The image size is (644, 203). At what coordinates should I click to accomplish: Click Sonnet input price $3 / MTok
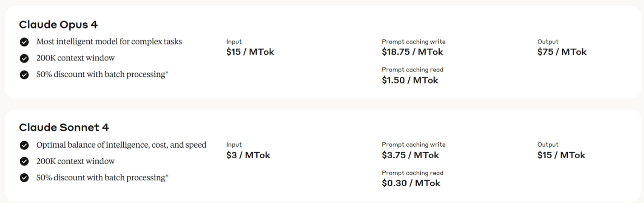pos(248,155)
